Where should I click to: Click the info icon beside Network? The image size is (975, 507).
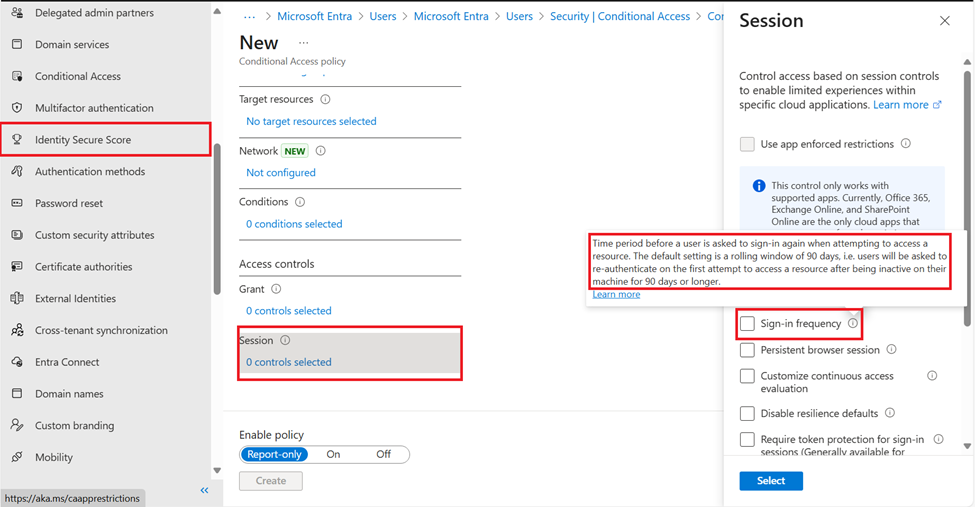click(321, 151)
